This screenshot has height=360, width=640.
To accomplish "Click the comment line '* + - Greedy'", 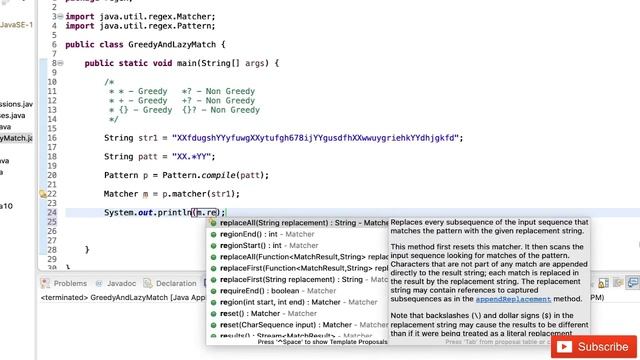I will click(x=182, y=101).
